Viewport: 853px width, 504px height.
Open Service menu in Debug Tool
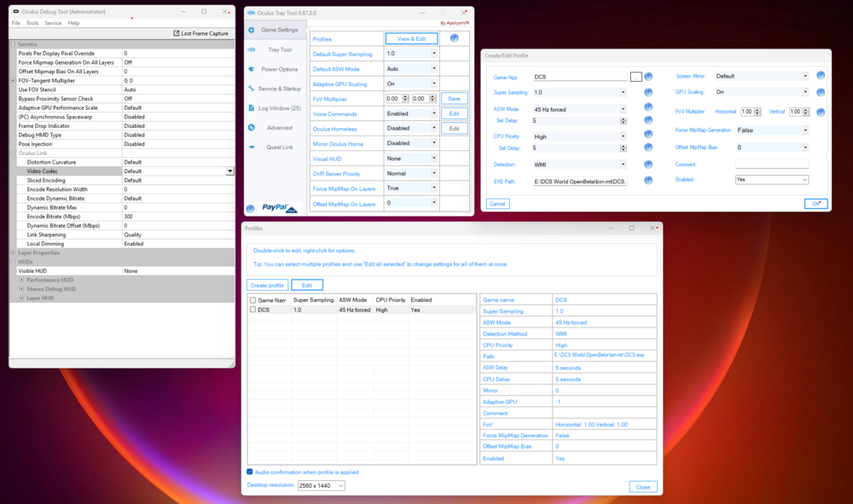click(53, 23)
